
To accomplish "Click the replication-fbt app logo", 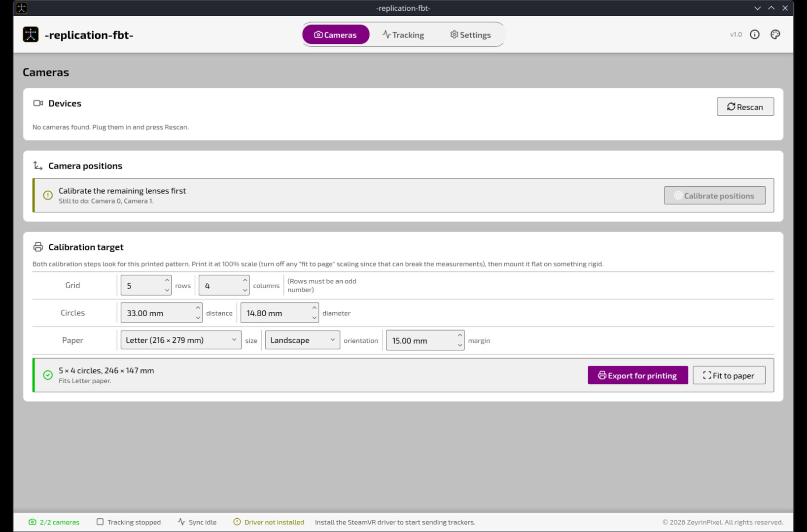I will point(31,34).
